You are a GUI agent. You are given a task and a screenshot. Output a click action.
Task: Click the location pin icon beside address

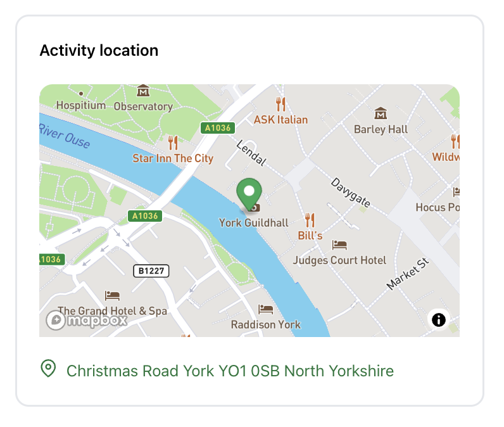point(48,369)
